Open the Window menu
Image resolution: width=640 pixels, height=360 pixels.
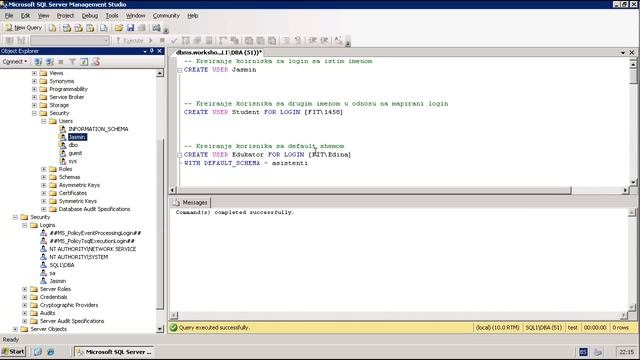[x=136, y=16]
